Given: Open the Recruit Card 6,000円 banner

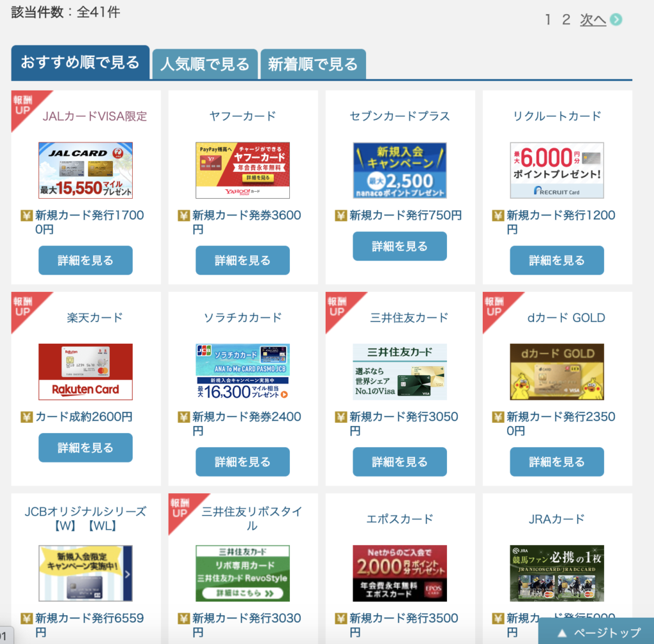Looking at the screenshot, I should pyautogui.click(x=557, y=170).
